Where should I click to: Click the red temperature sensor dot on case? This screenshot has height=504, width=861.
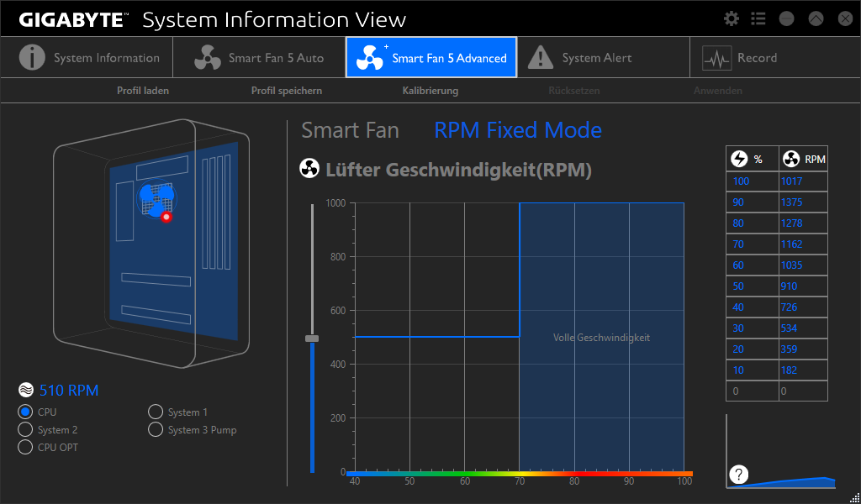pos(166,217)
